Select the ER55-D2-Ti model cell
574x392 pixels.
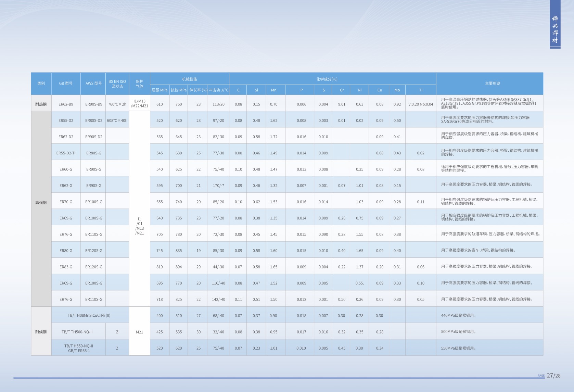tap(66, 153)
